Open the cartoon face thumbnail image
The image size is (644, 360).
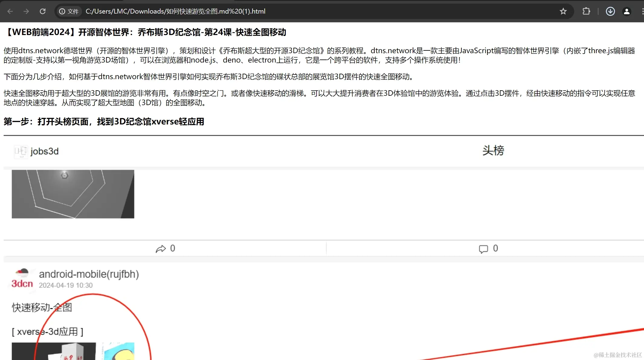click(x=118, y=351)
